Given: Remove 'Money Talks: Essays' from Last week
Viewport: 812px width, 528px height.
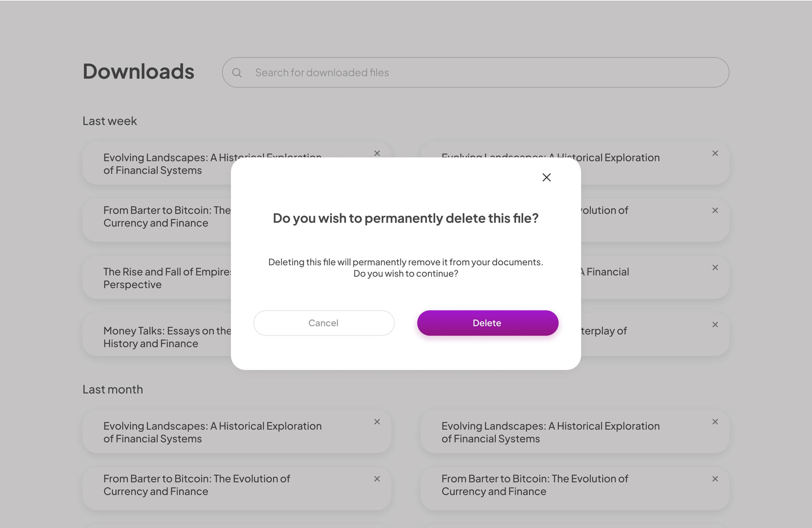Looking at the screenshot, I should [x=377, y=325].
